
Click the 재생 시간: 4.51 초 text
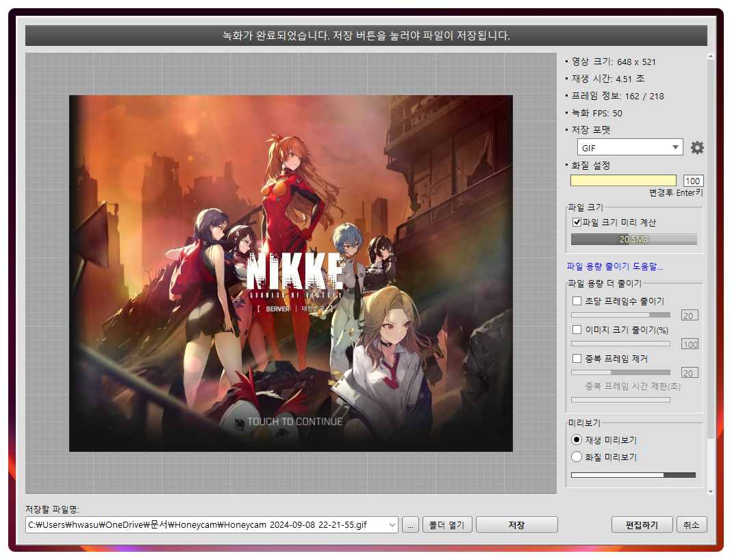coord(608,79)
